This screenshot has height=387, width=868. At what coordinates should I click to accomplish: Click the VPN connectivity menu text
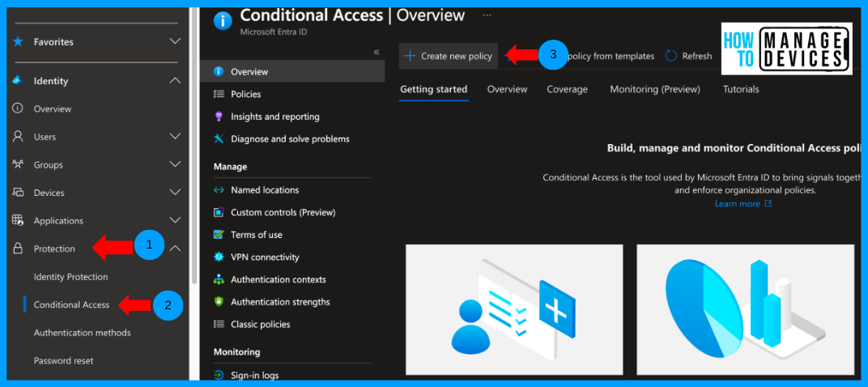tap(265, 257)
